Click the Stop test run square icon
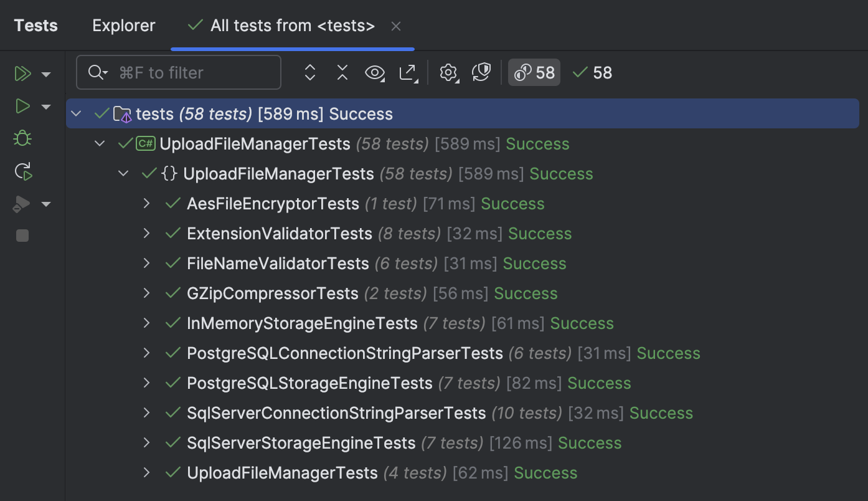 pos(22,236)
